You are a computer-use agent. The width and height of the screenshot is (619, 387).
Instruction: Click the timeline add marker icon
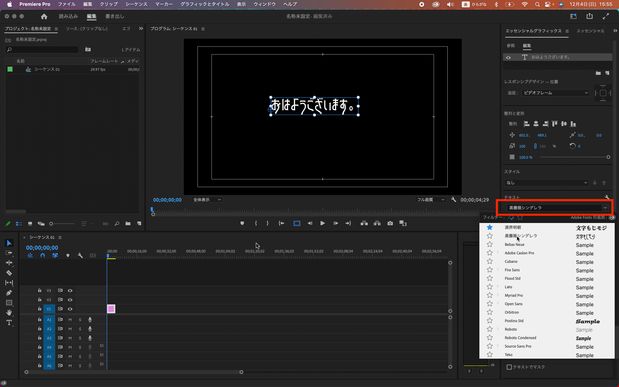point(68,255)
